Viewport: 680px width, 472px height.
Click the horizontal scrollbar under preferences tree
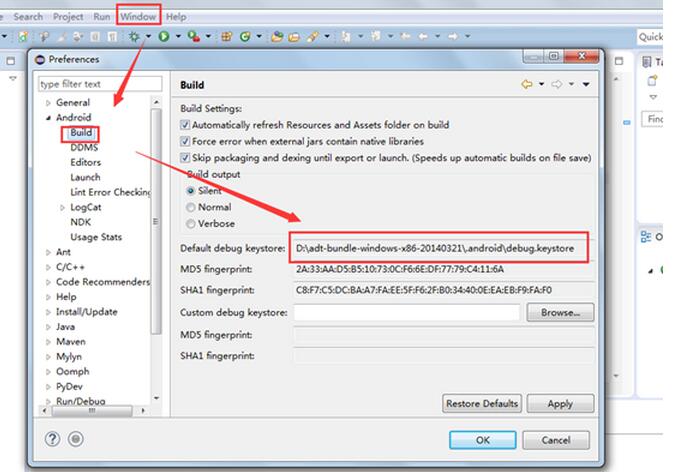point(92,410)
